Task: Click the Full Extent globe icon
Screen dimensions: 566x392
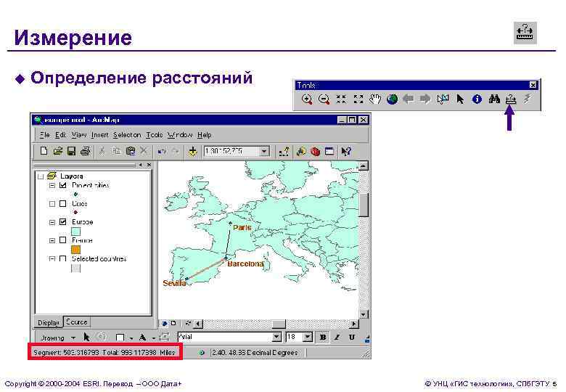Action: (392, 99)
